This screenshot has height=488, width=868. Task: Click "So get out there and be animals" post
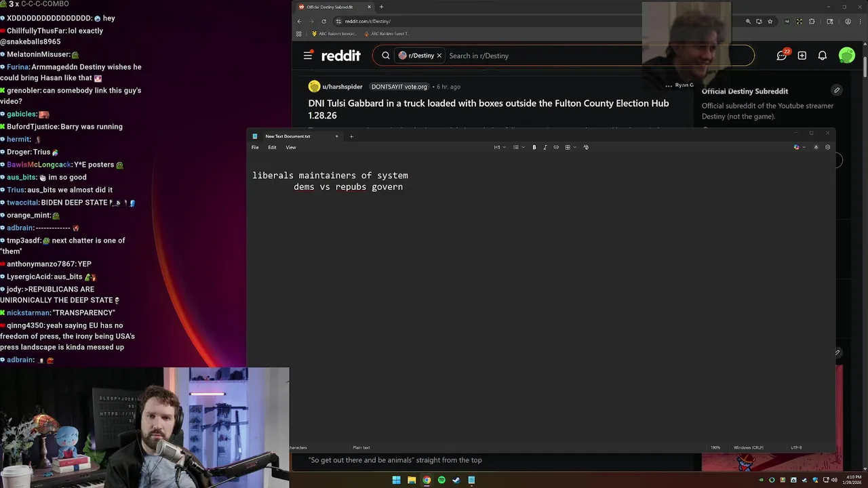[x=395, y=460]
